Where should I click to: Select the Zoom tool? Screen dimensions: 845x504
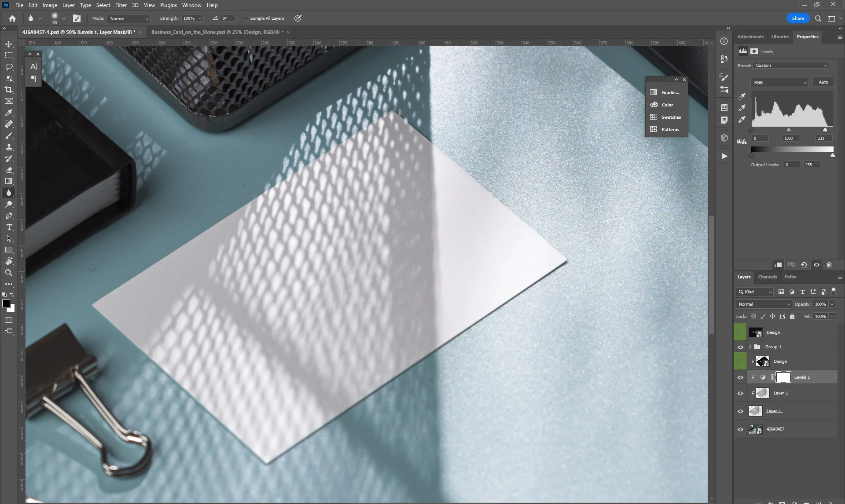pyautogui.click(x=9, y=273)
